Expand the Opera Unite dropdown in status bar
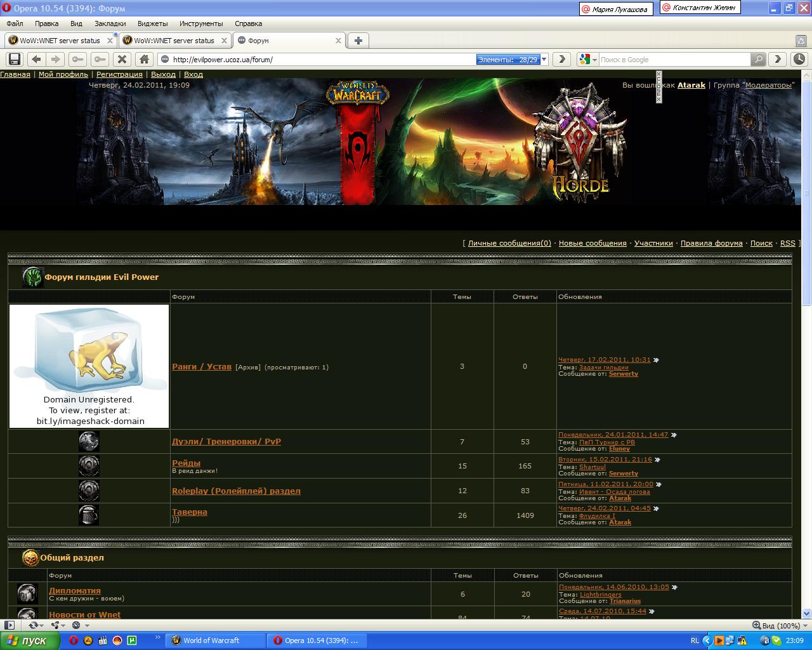This screenshot has height=650, width=812. [x=64, y=625]
